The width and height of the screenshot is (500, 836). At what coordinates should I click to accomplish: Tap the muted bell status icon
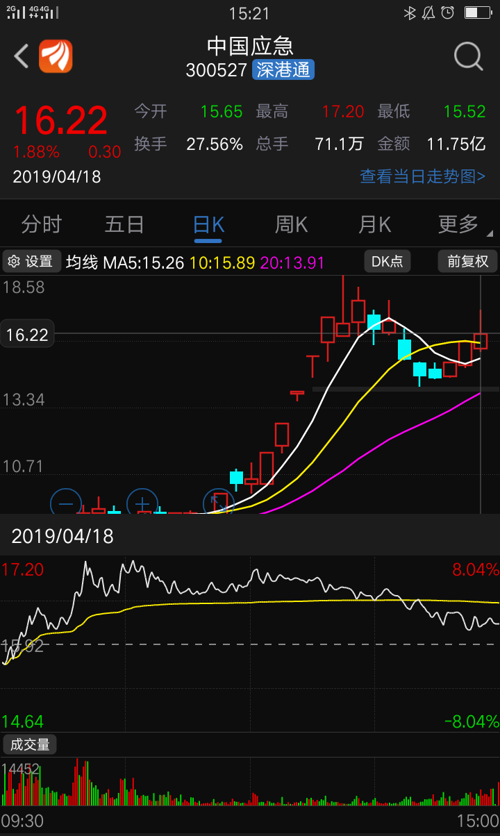(x=429, y=13)
